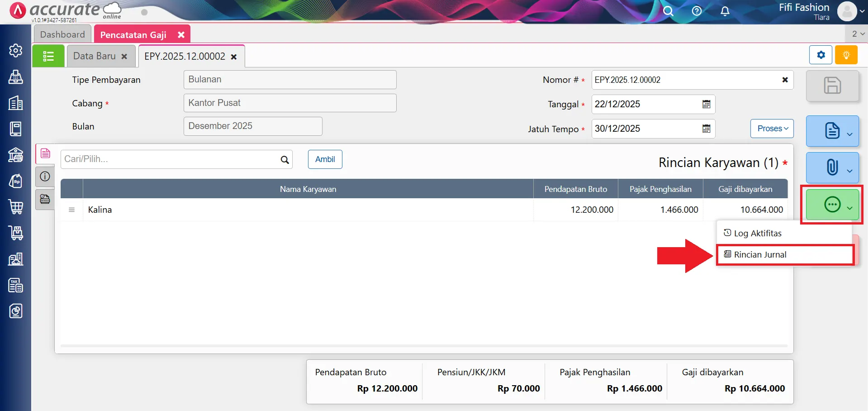Viewport: 868px width, 411px height.
Task: Select Rincian Jurnal from the menu
Action: 760,254
